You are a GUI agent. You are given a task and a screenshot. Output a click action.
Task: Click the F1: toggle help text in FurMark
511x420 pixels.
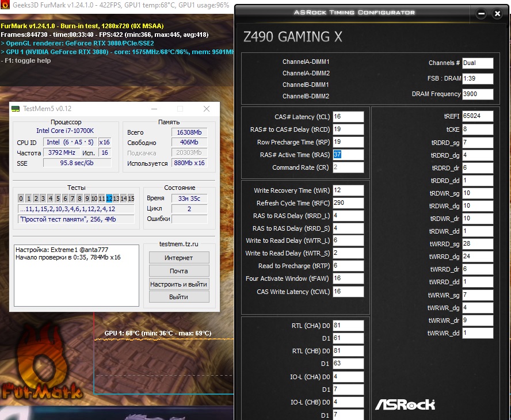pos(26,60)
